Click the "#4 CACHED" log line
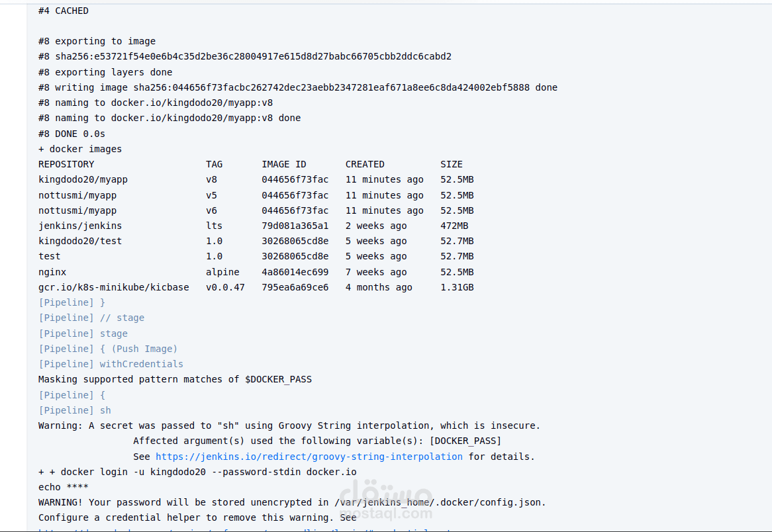This screenshot has height=532, width=772. 64,11
